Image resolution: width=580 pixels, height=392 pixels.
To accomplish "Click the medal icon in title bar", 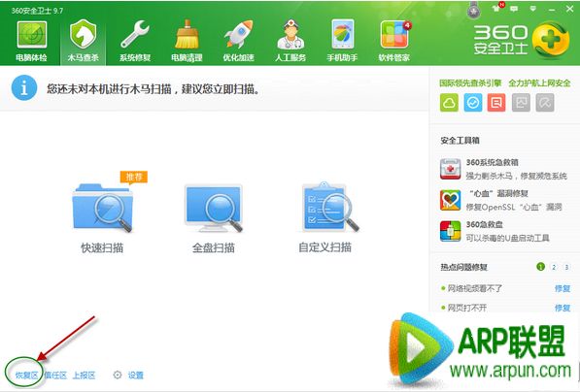I will (473, 11).
